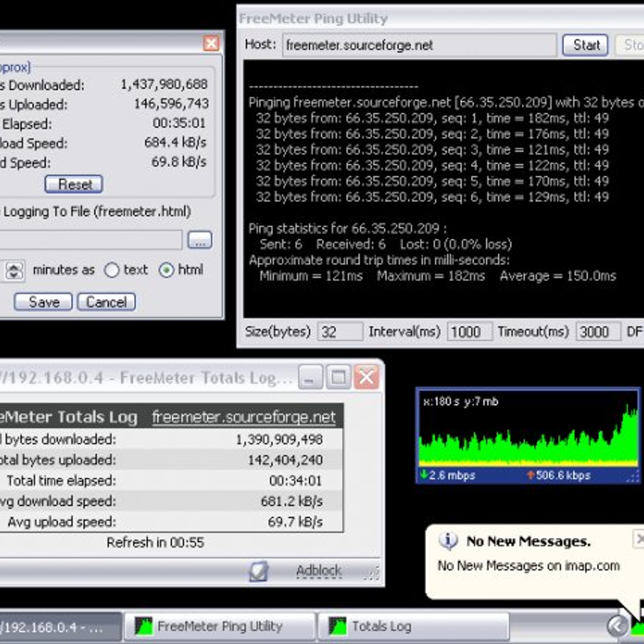Click the FreeMeter graph icon on Ping Utility taskbar button
Screen dimensions: 644x644
(x=144, y=626)
